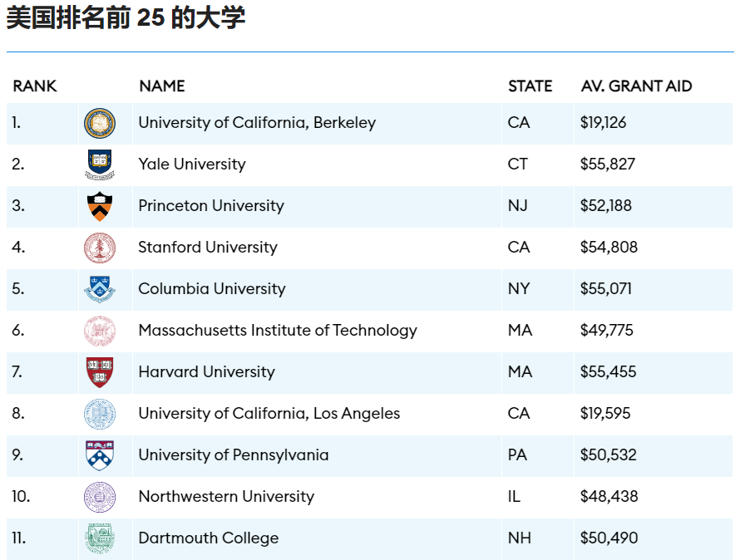Sort by the NAME column header

(162, 86)
